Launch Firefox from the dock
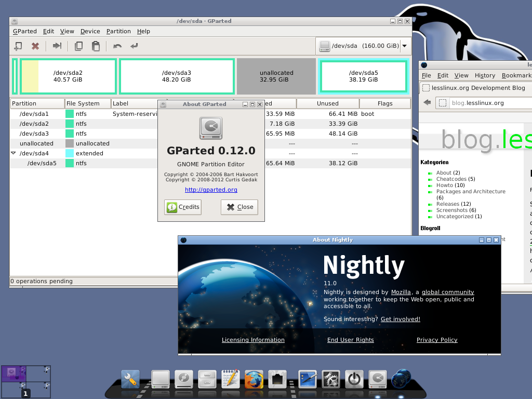The width and height of the screenshot is (532, 399). pos(254,379)
